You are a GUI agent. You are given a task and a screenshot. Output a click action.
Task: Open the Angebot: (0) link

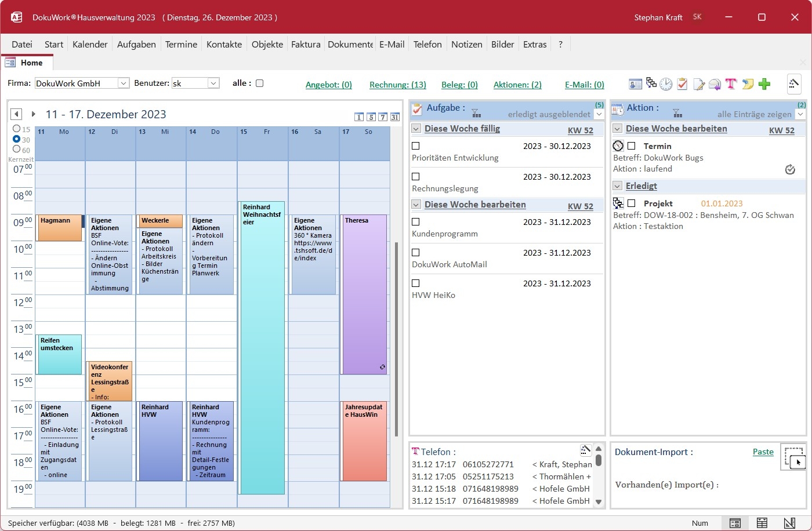pos(329,85)
